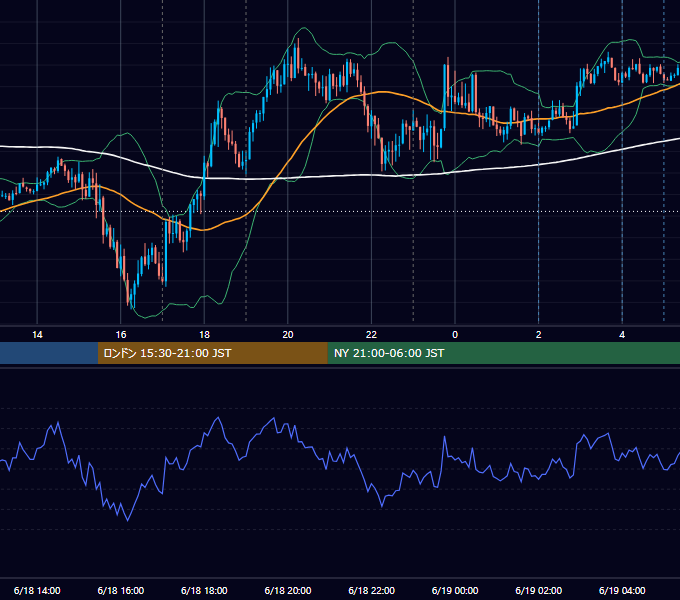The width and height of the screenshot is (680, 600).
Task: Click the 6/19 02:00 label on oscillator axis
Action: coord(539,590)
